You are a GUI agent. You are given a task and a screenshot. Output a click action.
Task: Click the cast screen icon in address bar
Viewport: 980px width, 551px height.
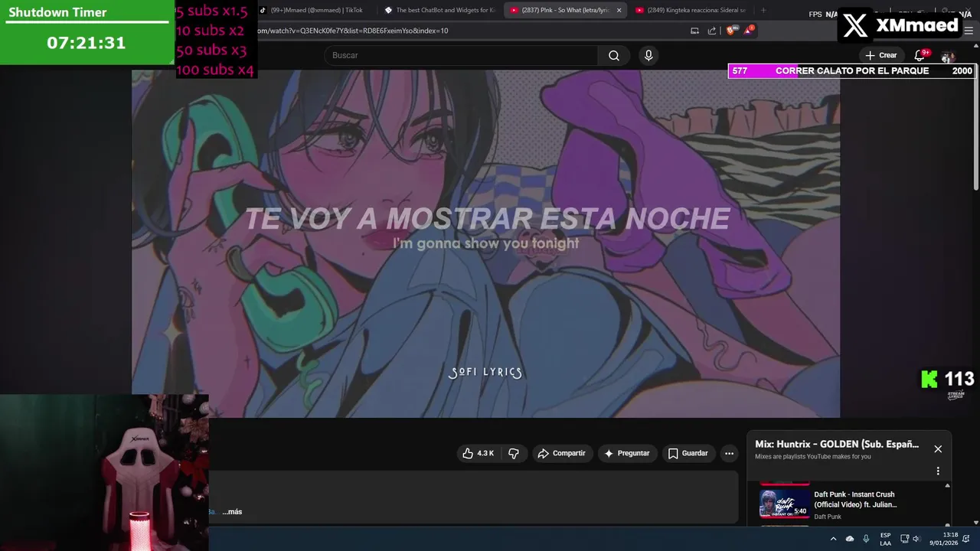pyautogui.click(x=694, y=31)
